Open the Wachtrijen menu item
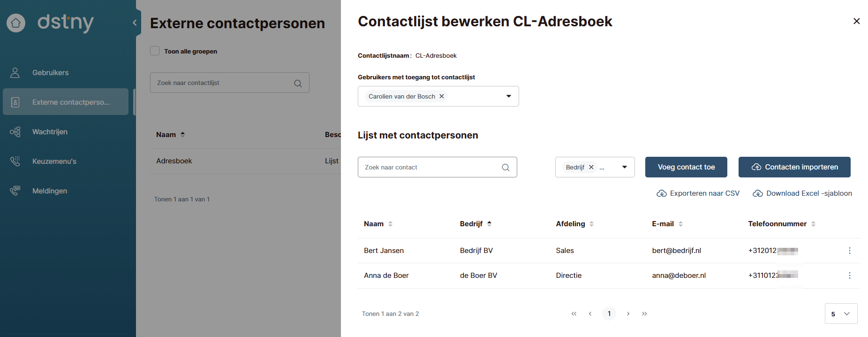Image resolution: width=868 pixels, height=337 pixels. tap(50, 132)
